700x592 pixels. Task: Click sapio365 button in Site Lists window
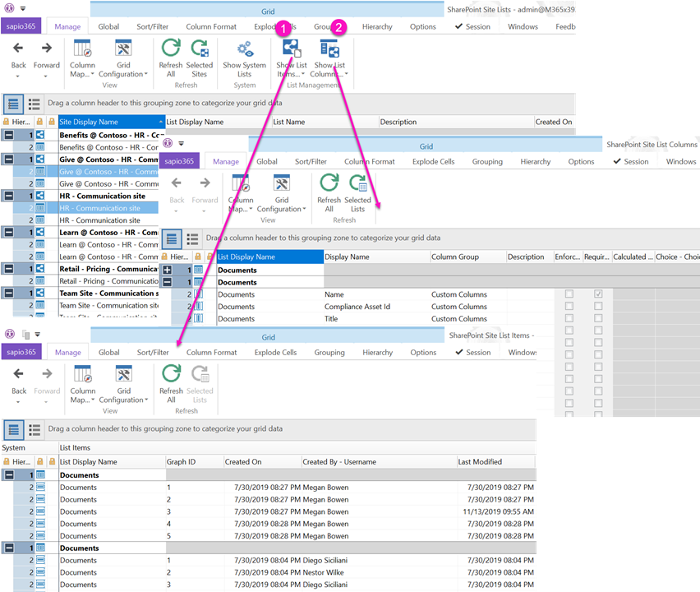point(21,26)
